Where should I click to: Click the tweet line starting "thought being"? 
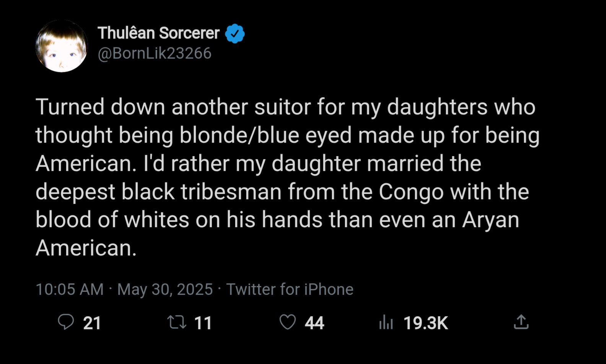pos(287,135)
